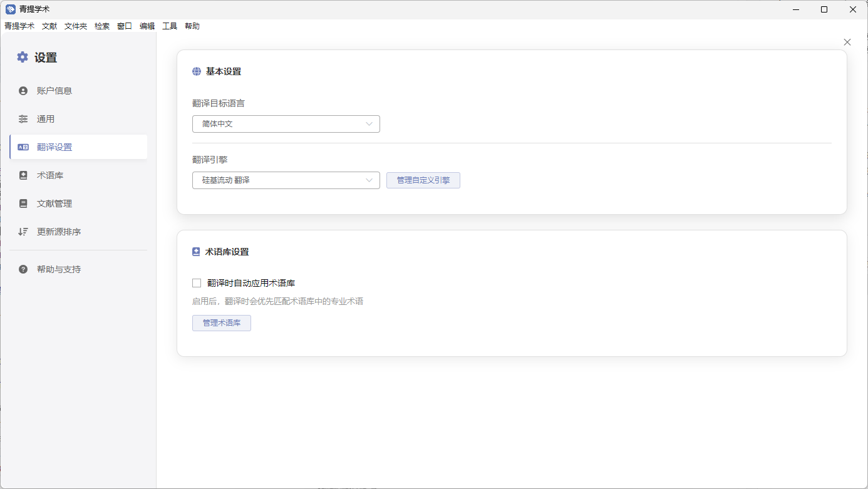Click the literature management icon in sidebar
This screenshot has width=868, height=489.
(23, 203)
